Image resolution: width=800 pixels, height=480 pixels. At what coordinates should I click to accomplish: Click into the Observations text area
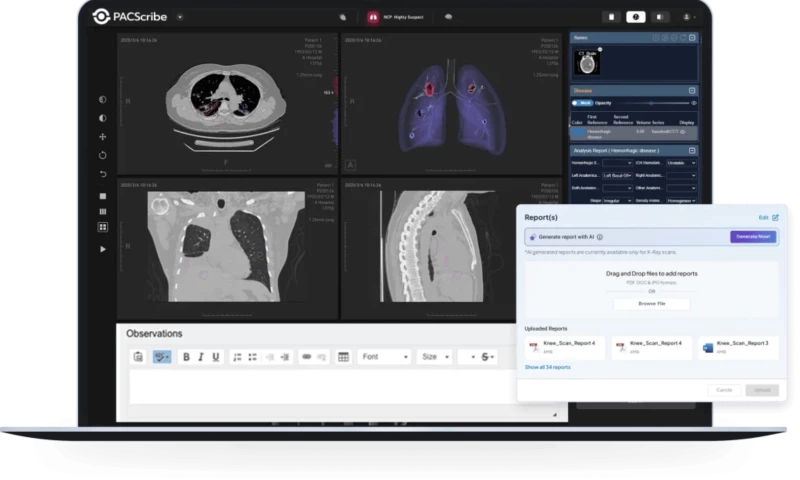[x=322, y=387]
